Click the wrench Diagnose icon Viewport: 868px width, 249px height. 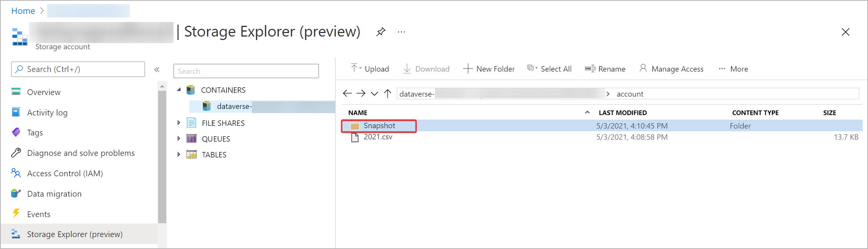pos(16,153)
